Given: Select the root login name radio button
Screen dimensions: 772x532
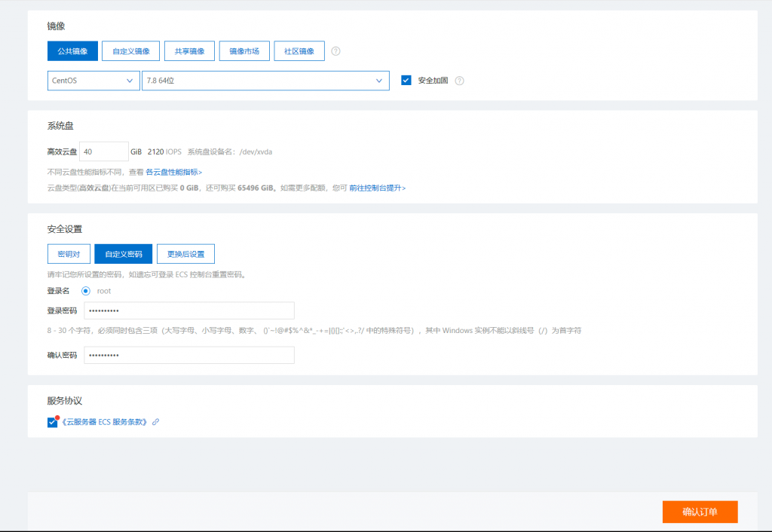Looking at the screenshot, I should 86,291.
